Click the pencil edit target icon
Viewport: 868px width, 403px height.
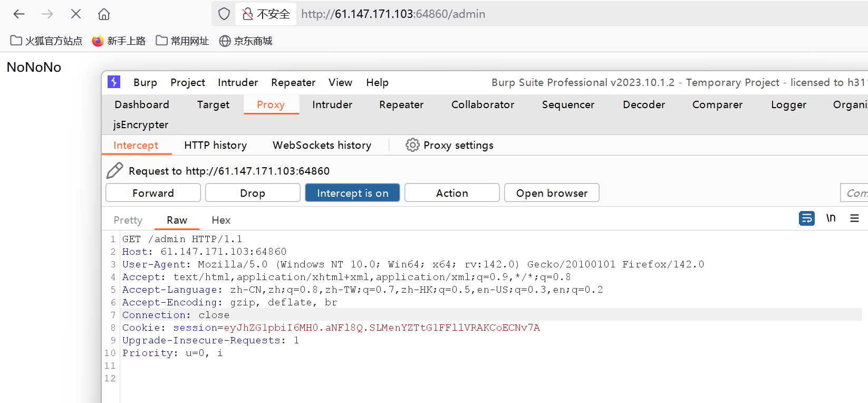coord(114,170)
